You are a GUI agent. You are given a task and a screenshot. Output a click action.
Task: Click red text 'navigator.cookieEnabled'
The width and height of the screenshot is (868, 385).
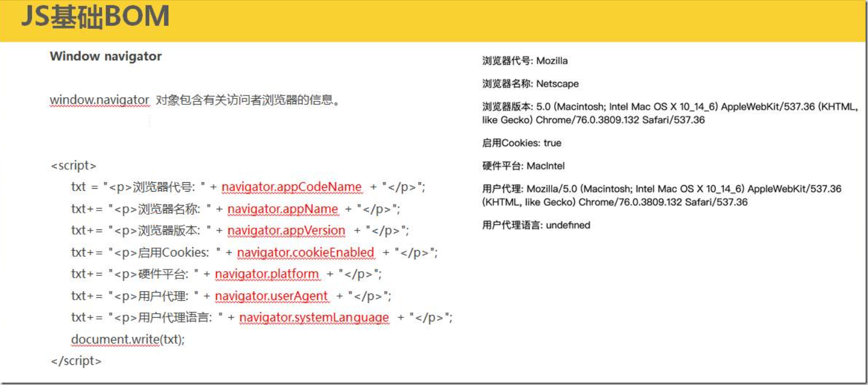(x=306, y=252)
